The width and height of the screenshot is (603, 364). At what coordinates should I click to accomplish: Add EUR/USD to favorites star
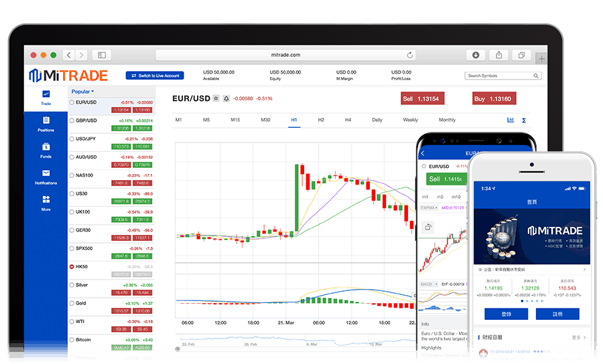click(216, 98)
